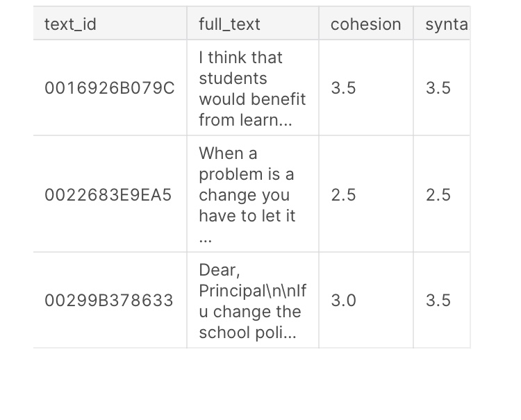Click divider between cohesion and syntax headers
The width and height of the screenshot is (521, 420).
(x=413, y=24)
